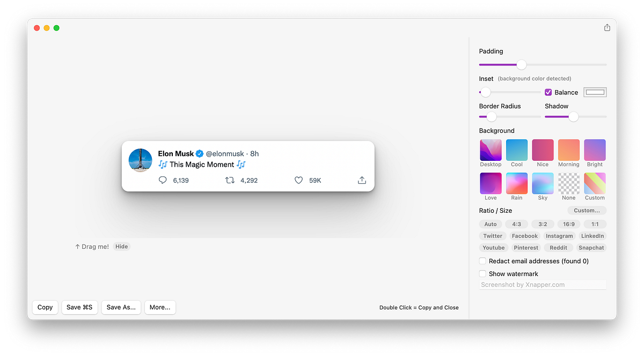Open the More... options
The width and height of the screenshot is (644, 356).
pyautogui.click(x=160, y=307)
